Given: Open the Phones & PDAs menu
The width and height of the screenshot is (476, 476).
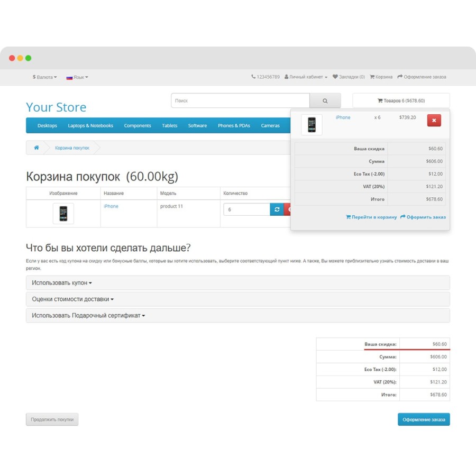Looking at the screenshot, I should [234, 125].
